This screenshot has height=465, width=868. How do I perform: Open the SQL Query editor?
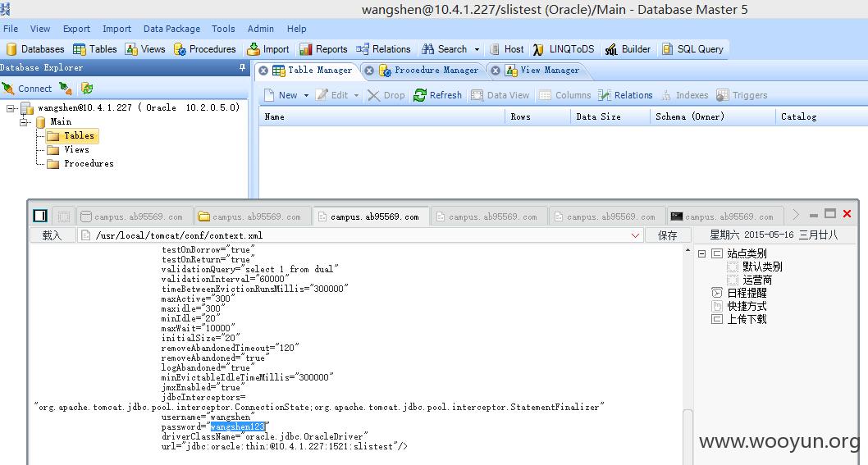pyautogui.click(x=692, y=49)
